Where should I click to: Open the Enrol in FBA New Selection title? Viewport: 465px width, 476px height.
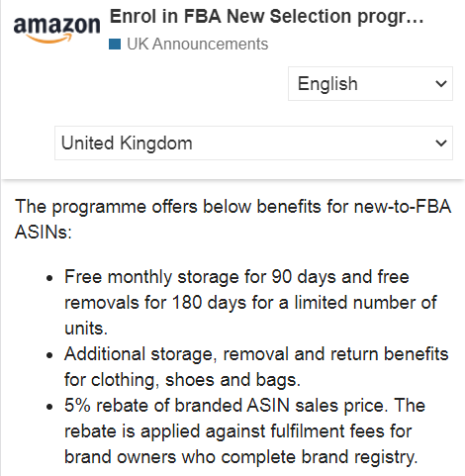[266, 16]
